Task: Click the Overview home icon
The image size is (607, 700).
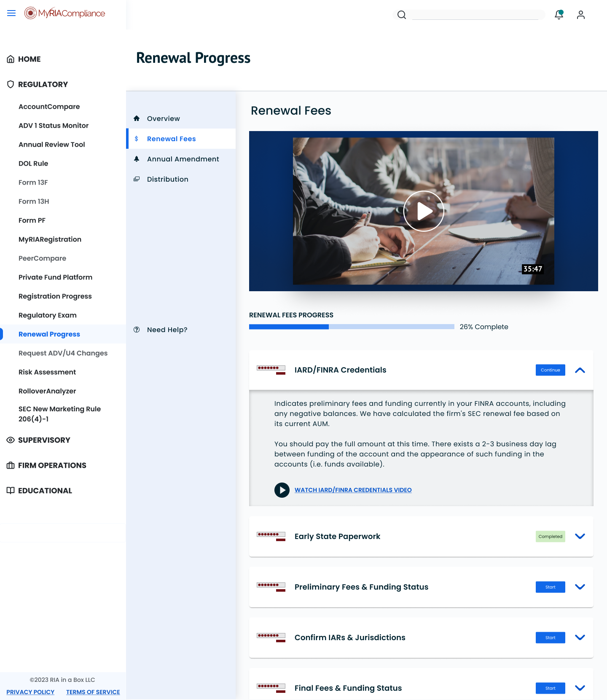Action: pyautogui.click(x=137, y=118)
